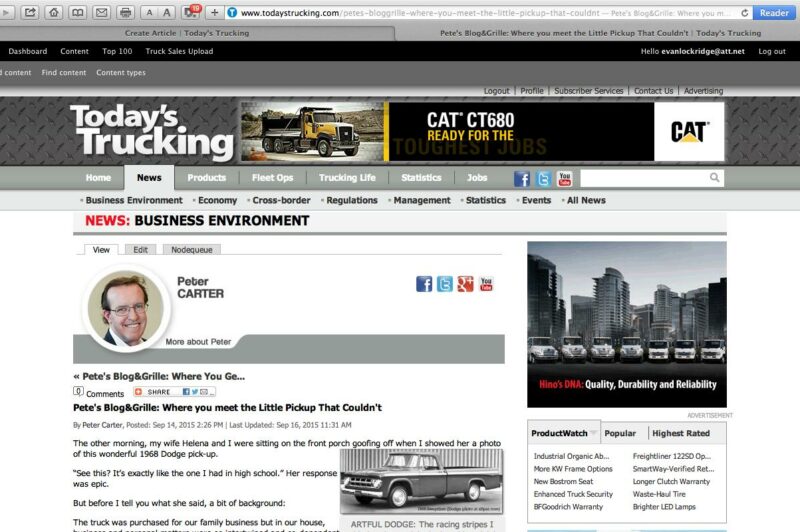Open All News subcategory link
Viewport: 800px width, 532px height.
click(586, 200)
